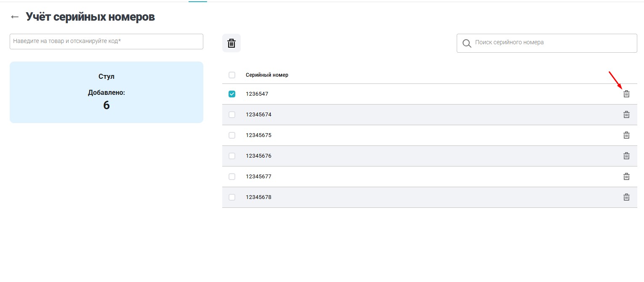This screenshot has height=282, width=644.
Task: Enable the checkbox for serial 12345677
Action: click(232, 177)
